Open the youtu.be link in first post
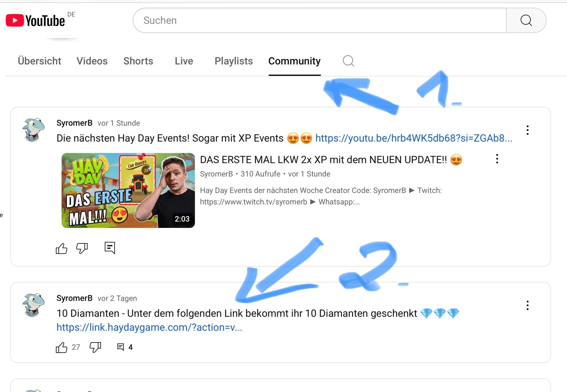 click(x=413, y=138)
